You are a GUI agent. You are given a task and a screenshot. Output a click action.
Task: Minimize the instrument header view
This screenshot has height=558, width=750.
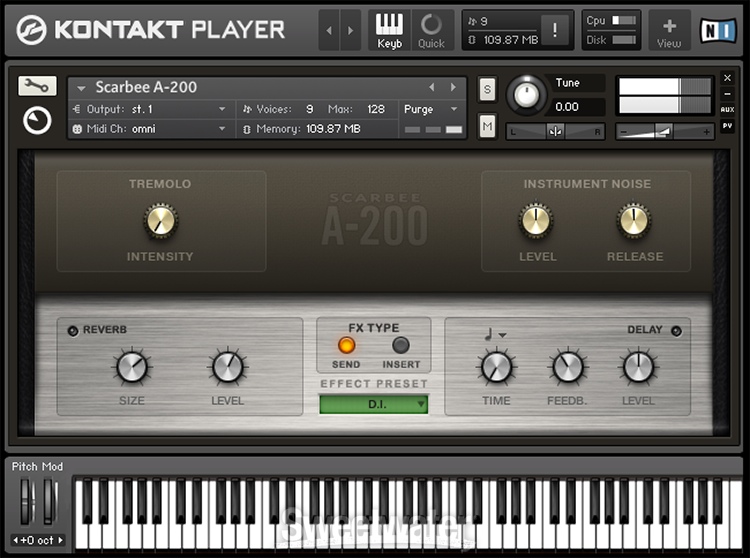click(x=727, y=94)
